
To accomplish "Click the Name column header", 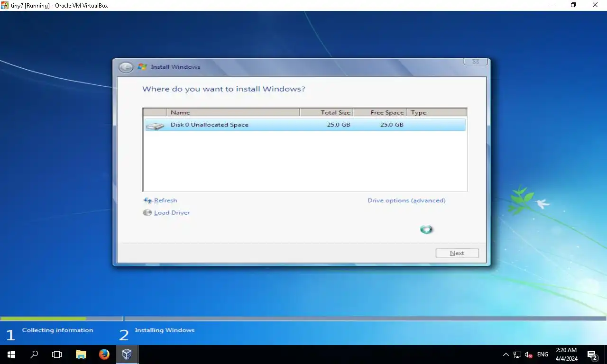I will tap(233, 112).
